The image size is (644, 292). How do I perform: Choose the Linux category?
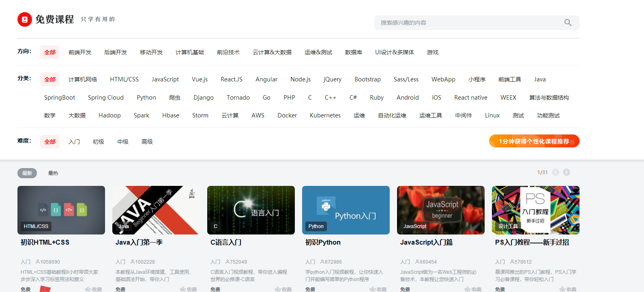(492, 115)
